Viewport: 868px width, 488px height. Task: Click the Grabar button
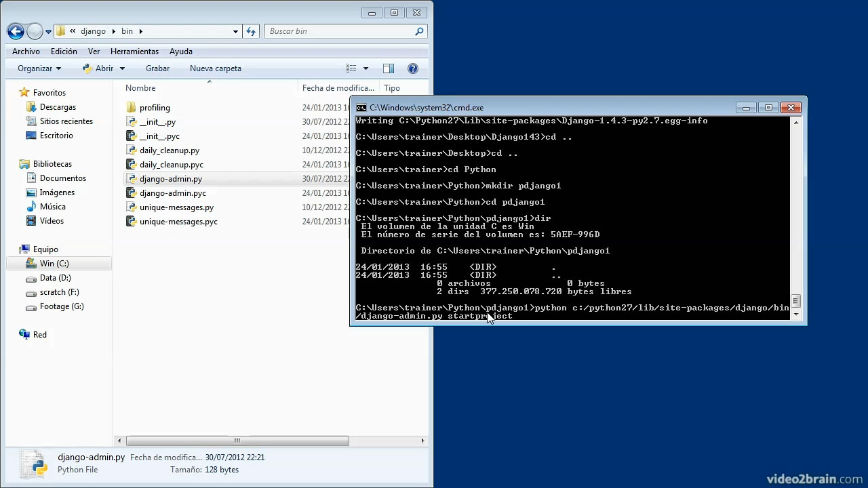pos(157,68)
